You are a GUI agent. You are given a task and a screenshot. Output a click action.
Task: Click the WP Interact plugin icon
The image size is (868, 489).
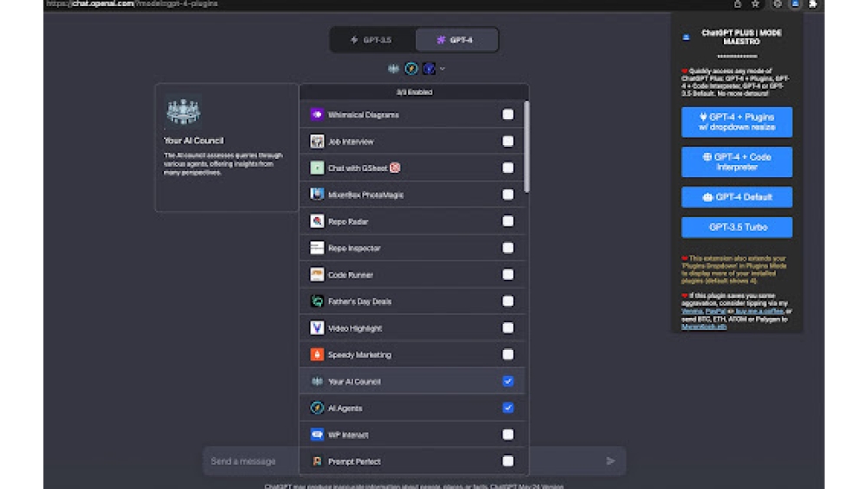pyautogui.click(x=317, y=434)
